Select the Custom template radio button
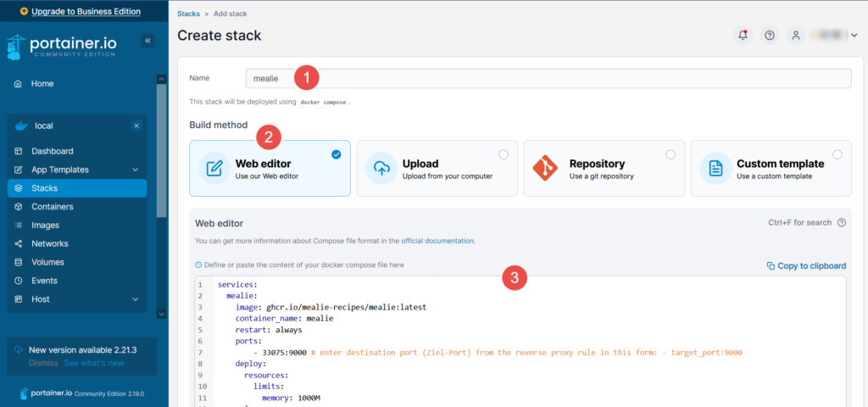 [837, 154]
